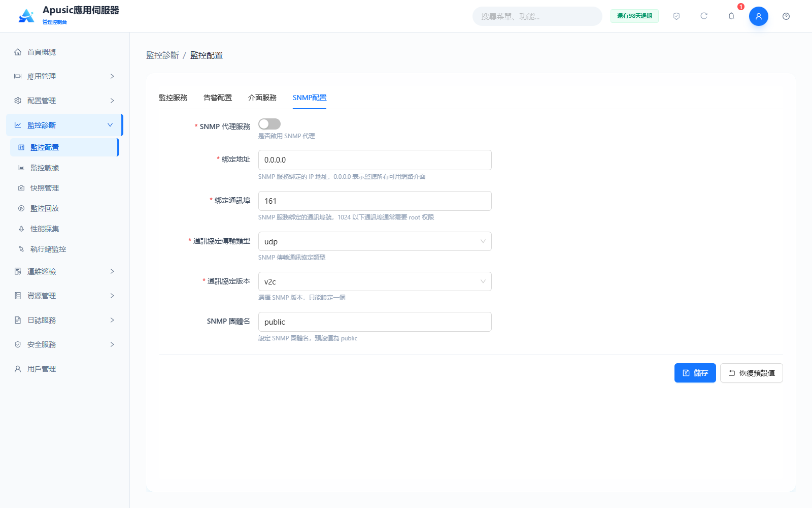Toggle the SNMP 代理服務 switch

(x=269, y=124)
